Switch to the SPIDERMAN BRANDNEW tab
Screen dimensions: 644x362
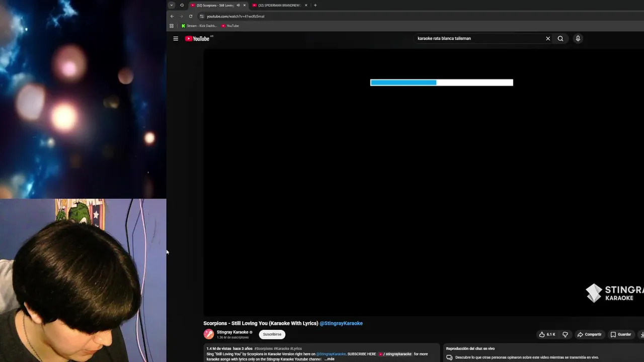click(x=280, y=5)
